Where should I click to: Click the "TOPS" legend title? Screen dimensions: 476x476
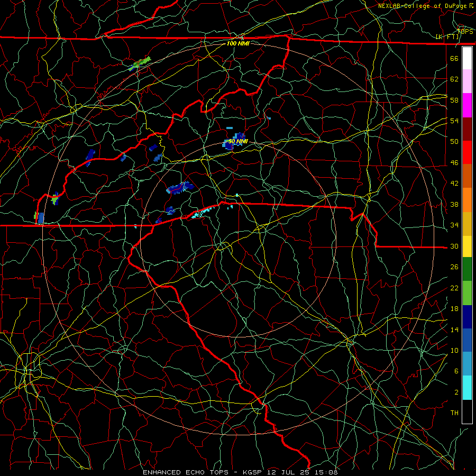point(465,32)
